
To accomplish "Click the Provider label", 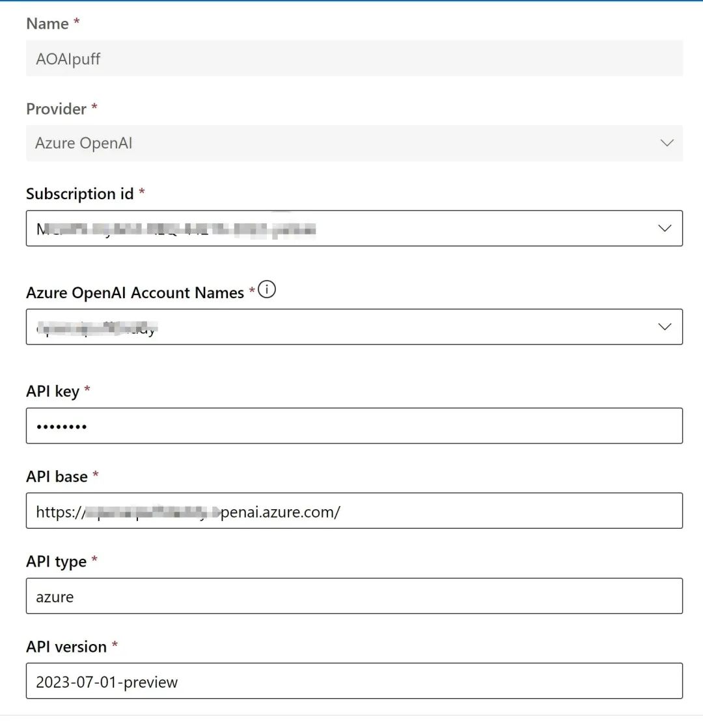I will [x=57, y=109].
